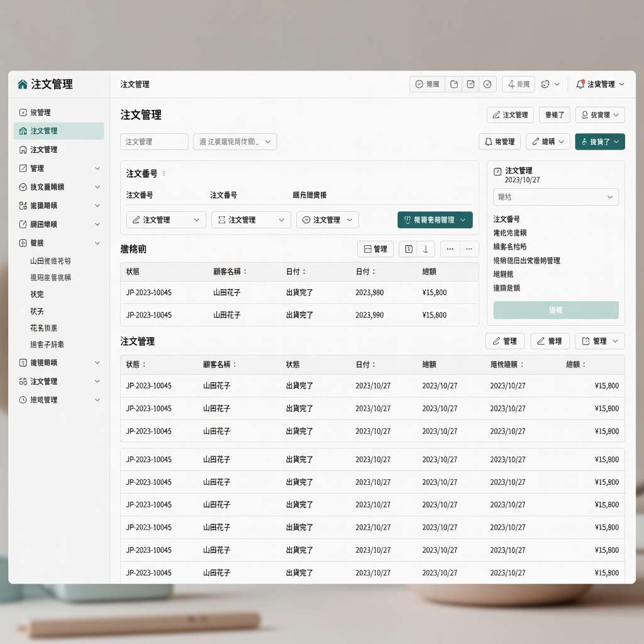Click the kebab icon beside 注文番号 heading

[x=164, y=174]
